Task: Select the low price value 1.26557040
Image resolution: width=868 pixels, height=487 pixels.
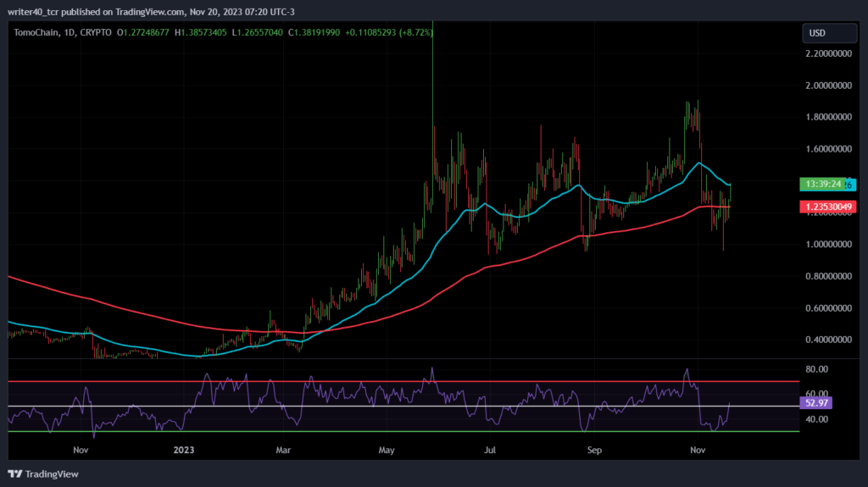Action: click(x=260, y=33)
